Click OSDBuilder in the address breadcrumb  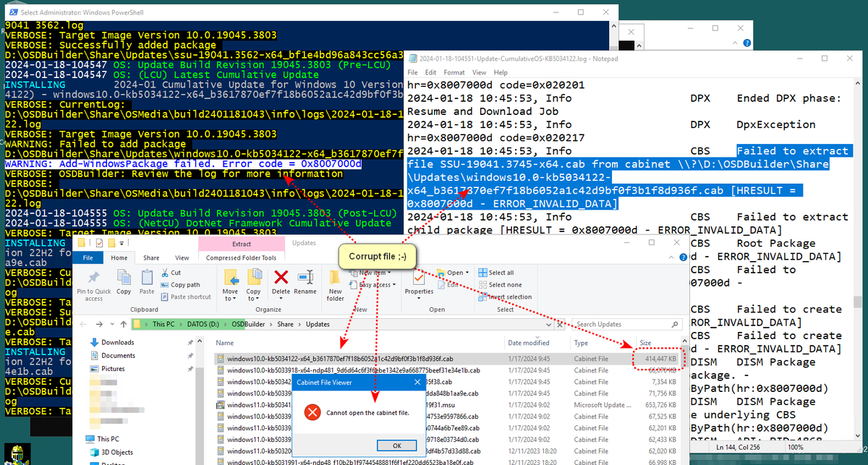point(249,324)
